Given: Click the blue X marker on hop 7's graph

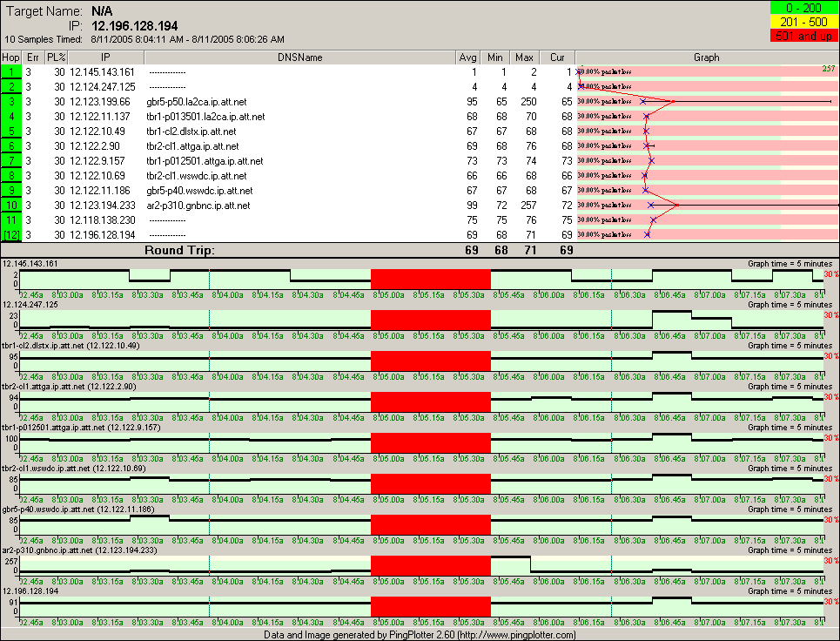Looking at the screenshot, I should [x=651, y=161].
